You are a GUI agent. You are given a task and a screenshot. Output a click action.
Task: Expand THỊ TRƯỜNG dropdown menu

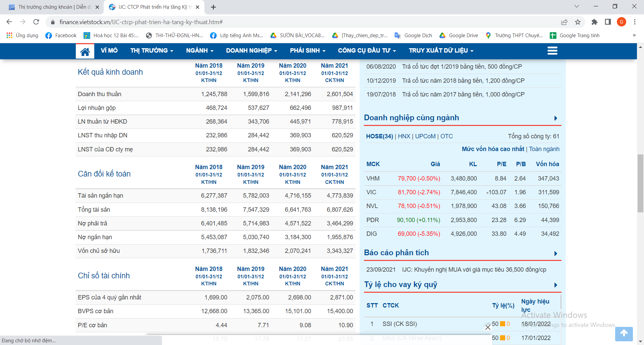[x=152, y=51]
